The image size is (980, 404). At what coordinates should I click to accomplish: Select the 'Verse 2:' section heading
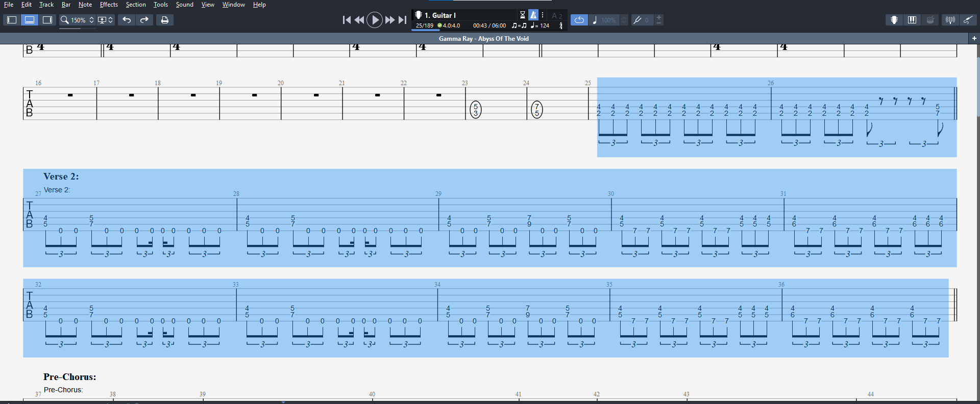coord(61,176)
